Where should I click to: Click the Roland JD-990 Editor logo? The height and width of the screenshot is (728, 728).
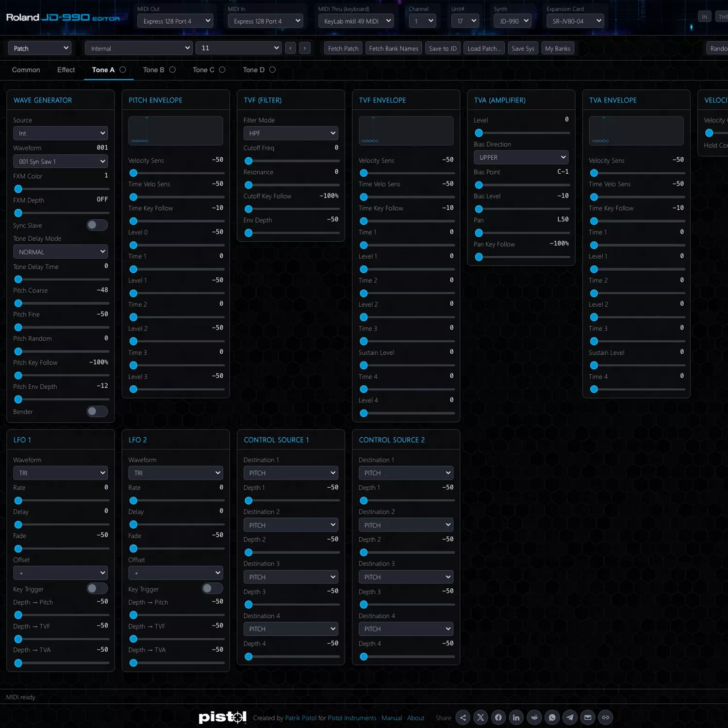63,17
